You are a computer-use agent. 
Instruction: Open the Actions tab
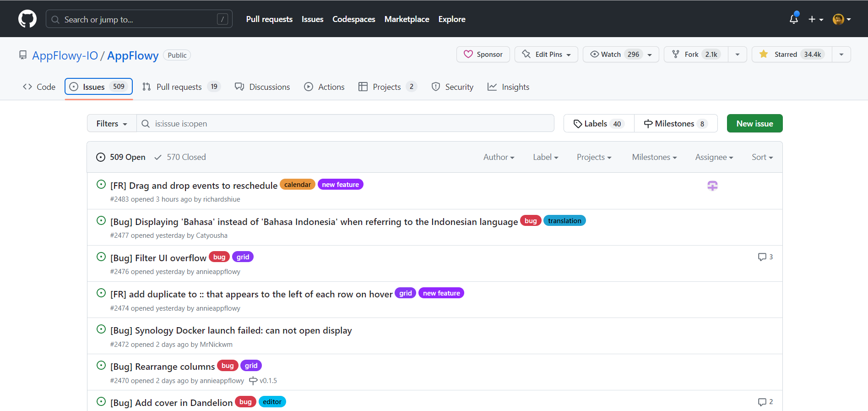click(x=324, y=87)
